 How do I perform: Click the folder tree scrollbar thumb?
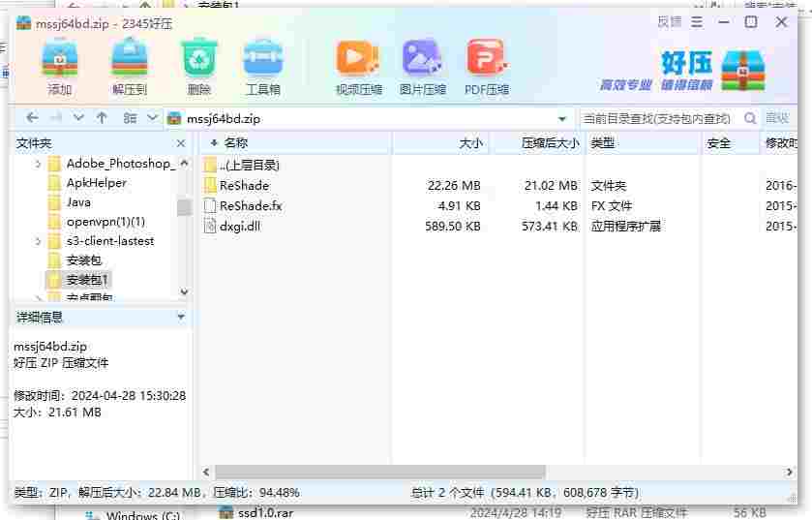(184, 206)
